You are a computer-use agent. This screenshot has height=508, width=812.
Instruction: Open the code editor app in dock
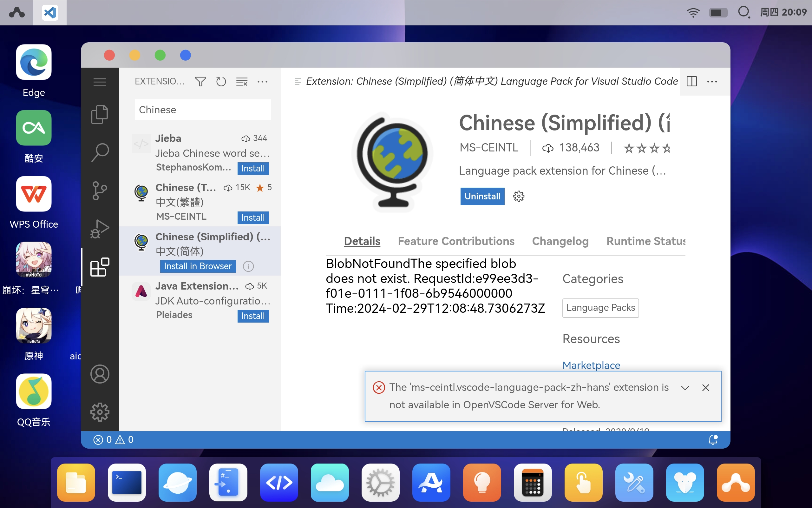[279, 483]
